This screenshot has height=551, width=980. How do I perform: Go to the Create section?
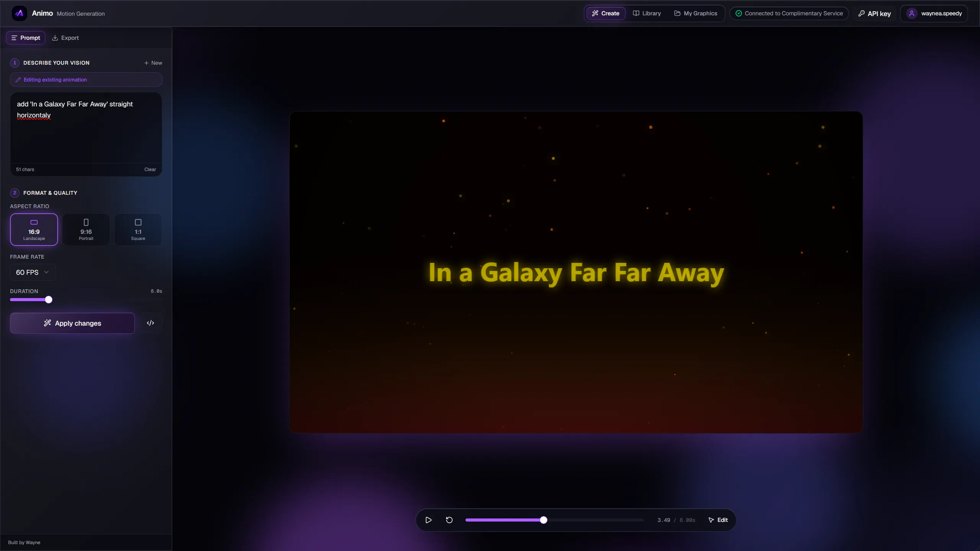tap(606, 13)
